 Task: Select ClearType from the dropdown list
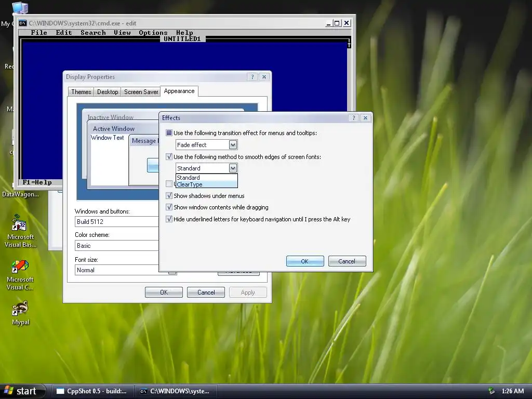point(207,184)
